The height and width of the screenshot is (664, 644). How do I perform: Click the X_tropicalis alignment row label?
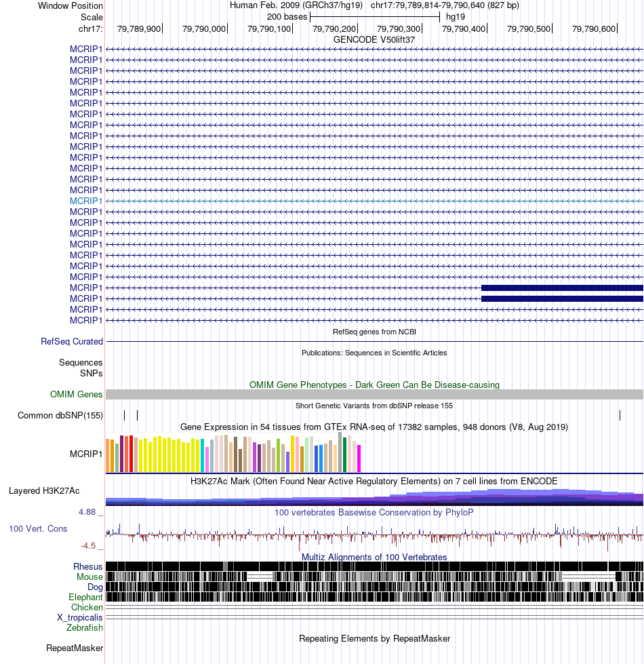(x=79, y=617)
